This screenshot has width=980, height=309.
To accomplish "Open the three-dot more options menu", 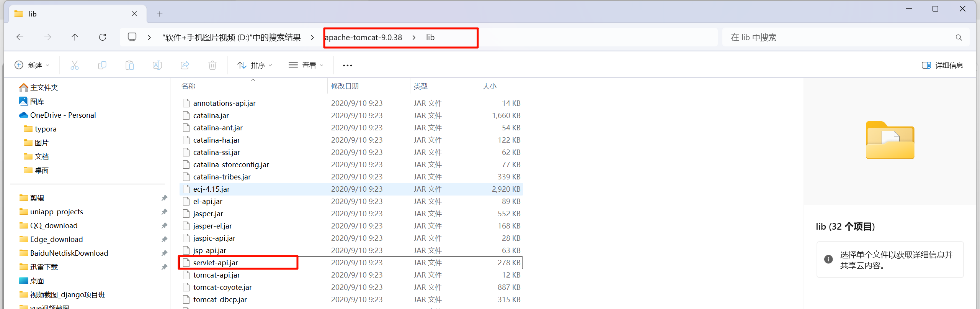I will pyautogui.click(x=348, y=66).
